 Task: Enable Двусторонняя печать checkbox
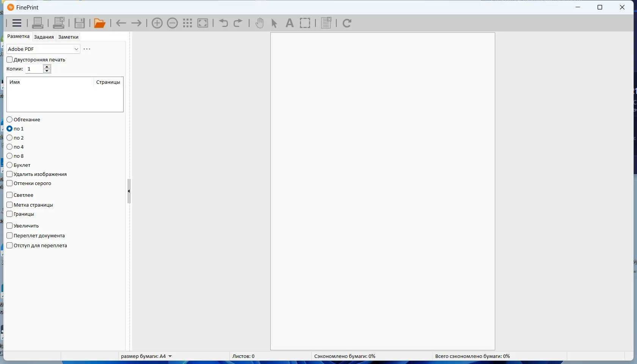coord(10,60)
